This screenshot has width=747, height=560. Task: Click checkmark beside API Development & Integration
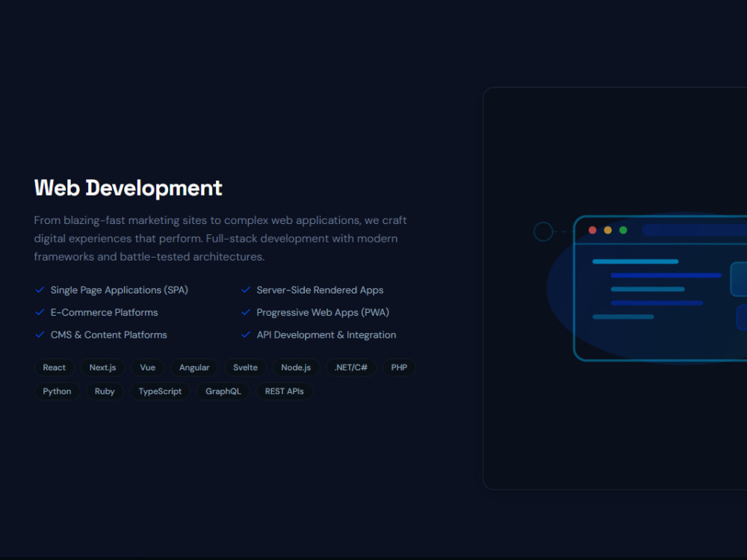246,335
